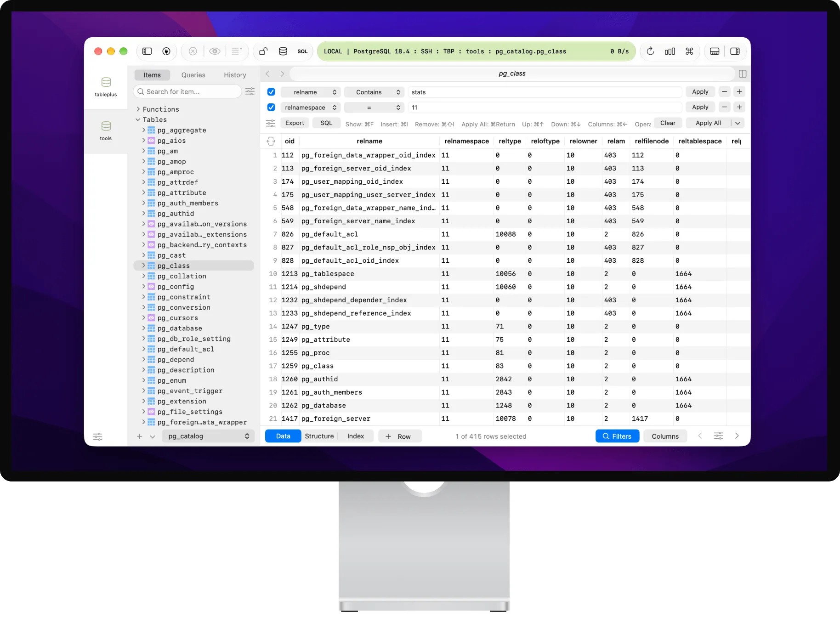Click chevron next to plus in sidebar bottom
The height and width of the screenshot is (634, 840).
click(153, 436)
